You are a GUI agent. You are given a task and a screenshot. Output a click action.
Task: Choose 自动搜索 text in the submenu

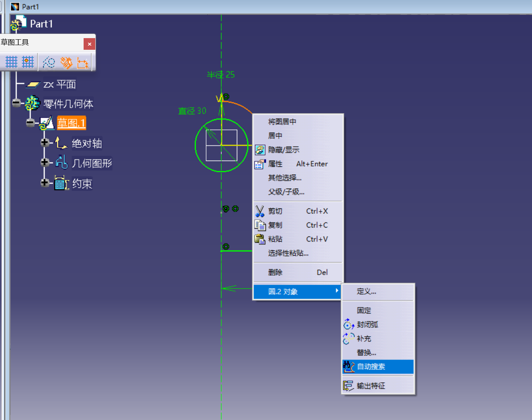pos(371,367)
